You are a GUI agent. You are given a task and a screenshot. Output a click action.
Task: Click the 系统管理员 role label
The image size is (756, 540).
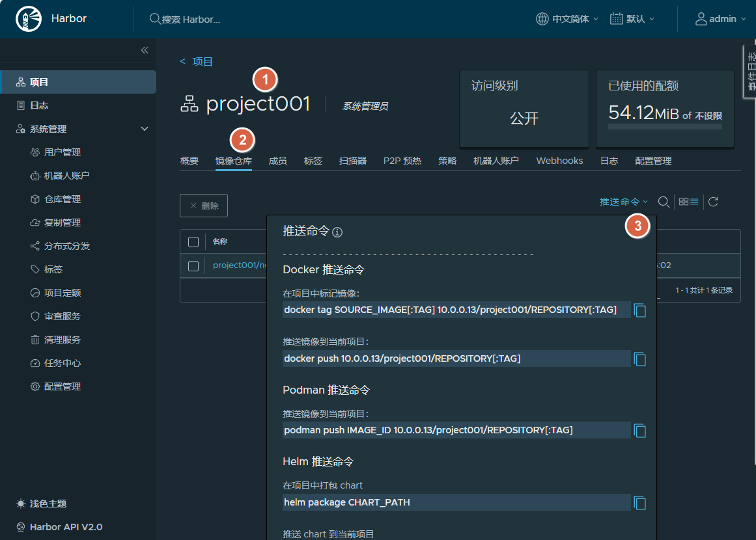coord(365,106)
